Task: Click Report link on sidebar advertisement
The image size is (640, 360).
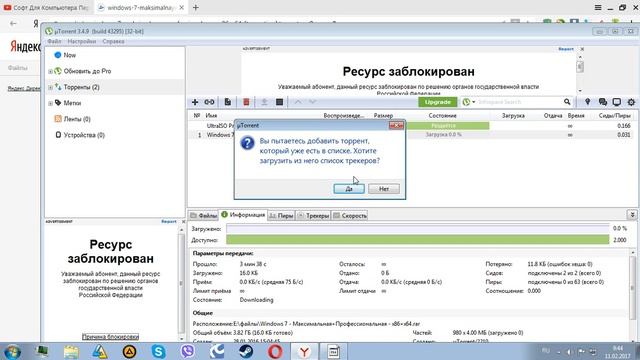Action: (x=169, y=221)
